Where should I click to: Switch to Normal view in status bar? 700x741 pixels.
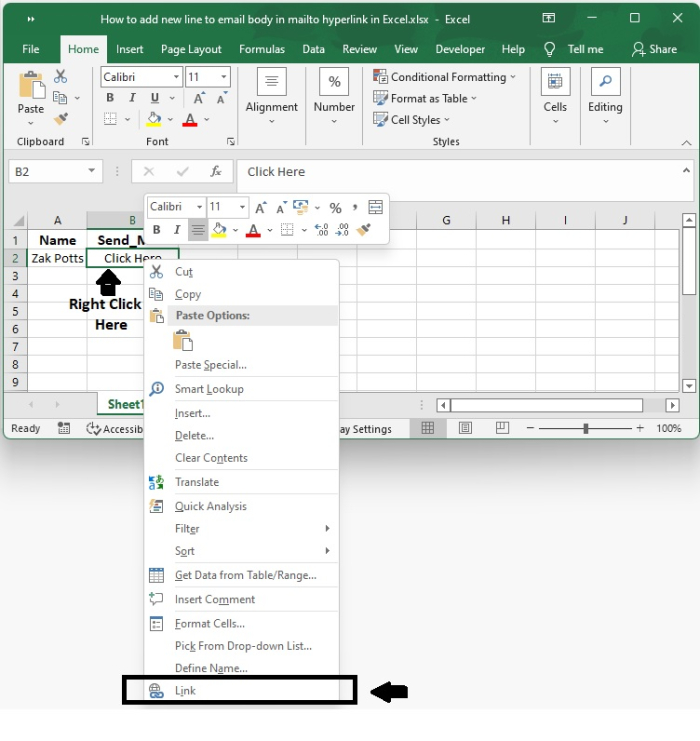pos(427,428)
